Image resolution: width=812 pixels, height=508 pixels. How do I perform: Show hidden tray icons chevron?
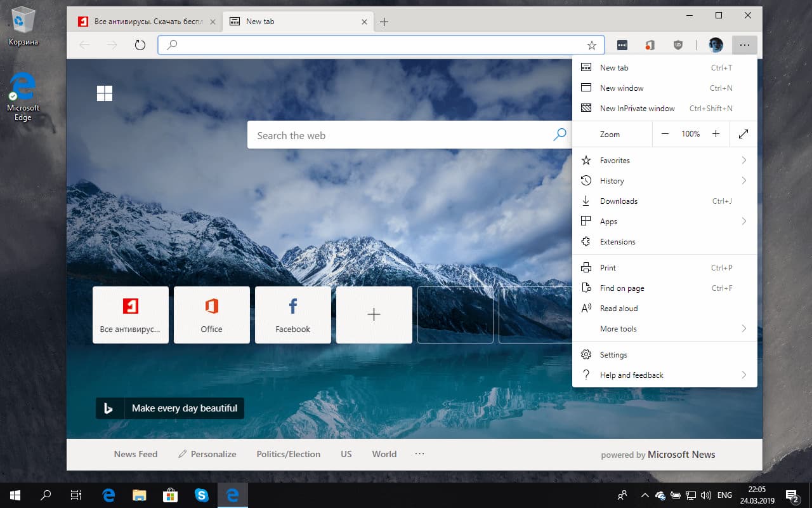pos(645,495)
